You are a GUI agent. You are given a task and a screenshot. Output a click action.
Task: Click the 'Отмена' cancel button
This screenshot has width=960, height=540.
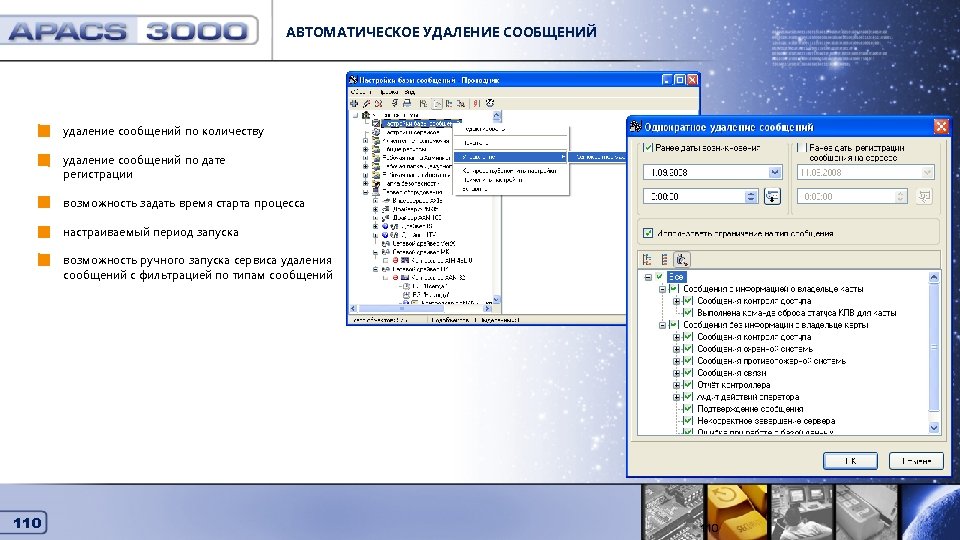click(916, 461)
